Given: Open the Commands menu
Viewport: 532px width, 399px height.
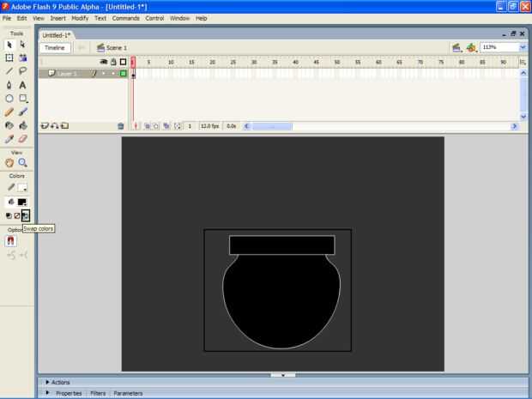Looking at the screenshot, I should pos(126,18).
